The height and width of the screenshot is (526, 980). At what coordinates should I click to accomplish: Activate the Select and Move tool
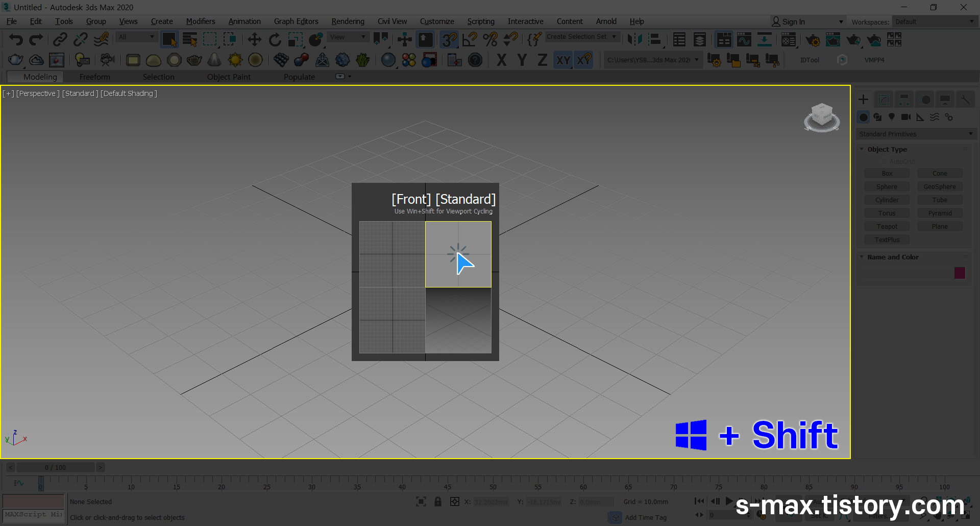(x=254, y=39)
